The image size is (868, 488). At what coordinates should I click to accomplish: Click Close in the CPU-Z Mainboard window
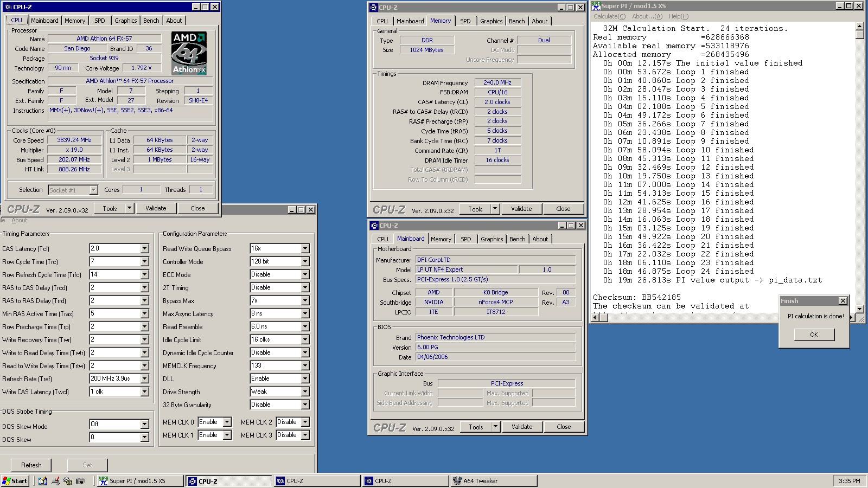(x=564, y=427)
